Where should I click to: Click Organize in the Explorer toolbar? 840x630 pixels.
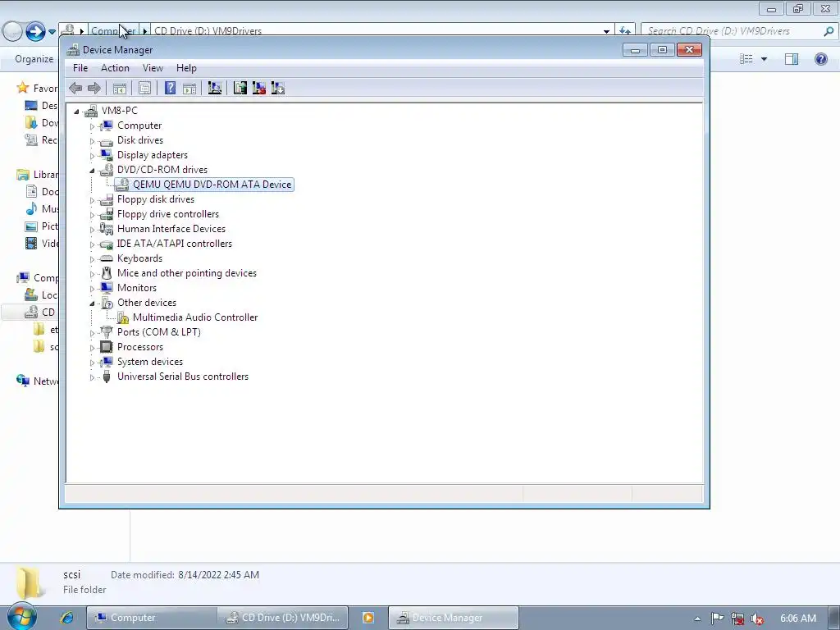34,59
